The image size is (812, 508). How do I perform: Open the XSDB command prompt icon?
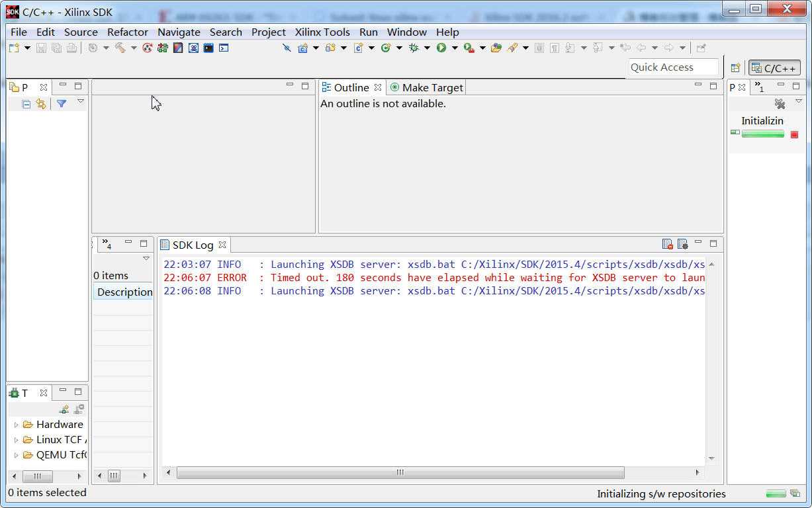(224, 48)
